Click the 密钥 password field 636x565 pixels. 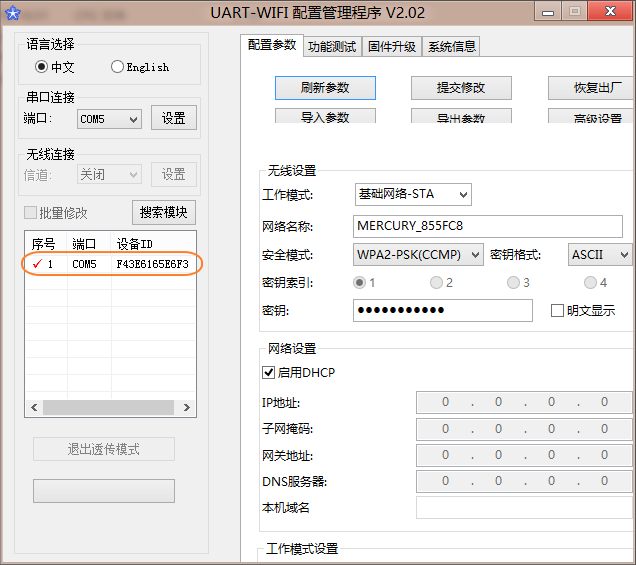point(443,310)
